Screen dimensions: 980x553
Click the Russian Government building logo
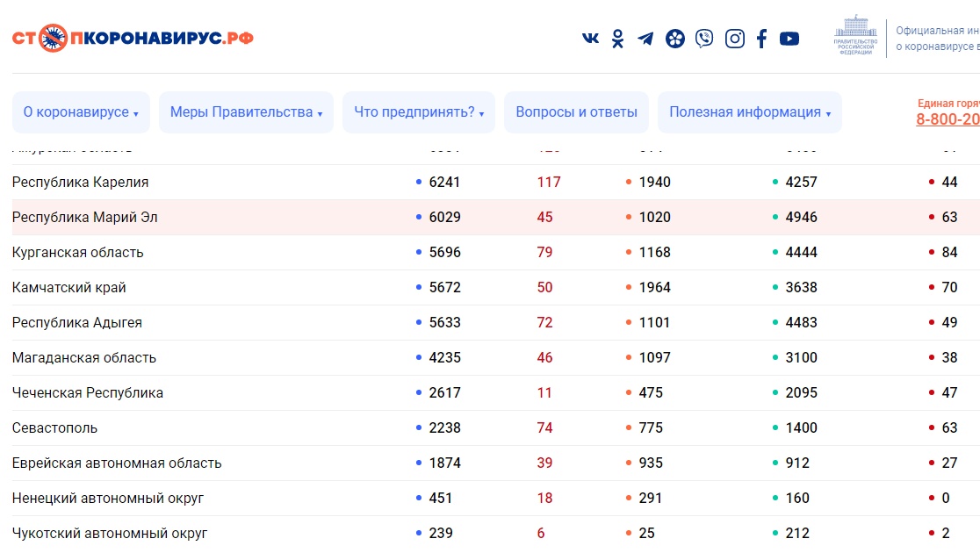[x=854, y=35]
